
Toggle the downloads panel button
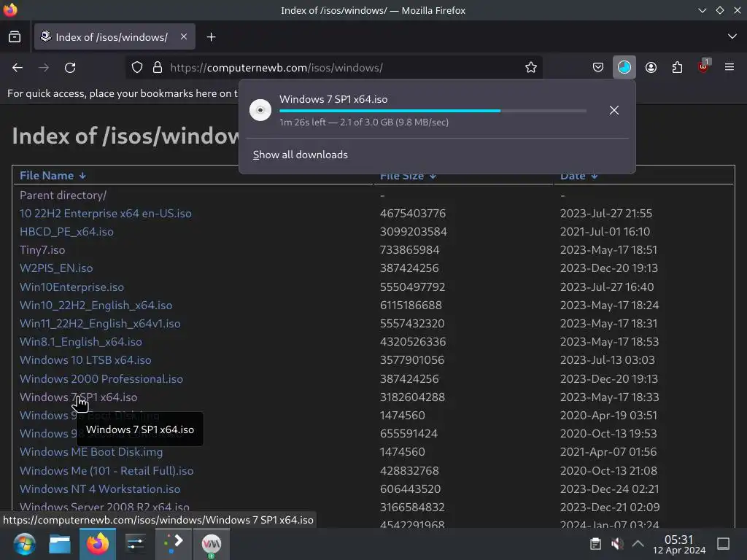(624, 68)
